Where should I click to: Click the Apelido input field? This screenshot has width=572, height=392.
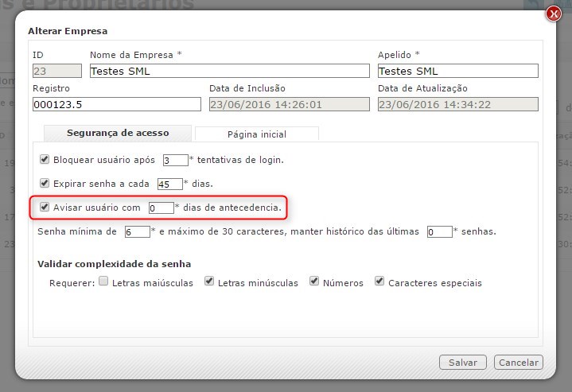click(457, 71)
